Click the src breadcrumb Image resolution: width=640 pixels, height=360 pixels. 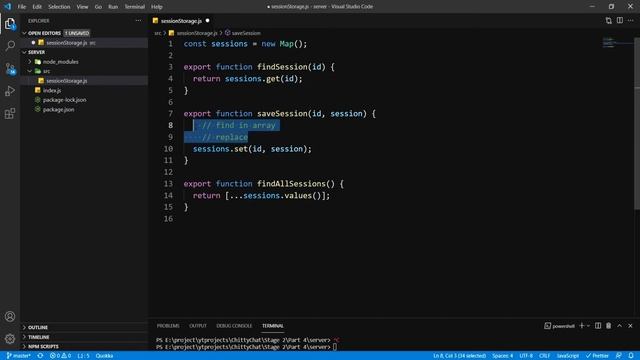coord(158,33)
